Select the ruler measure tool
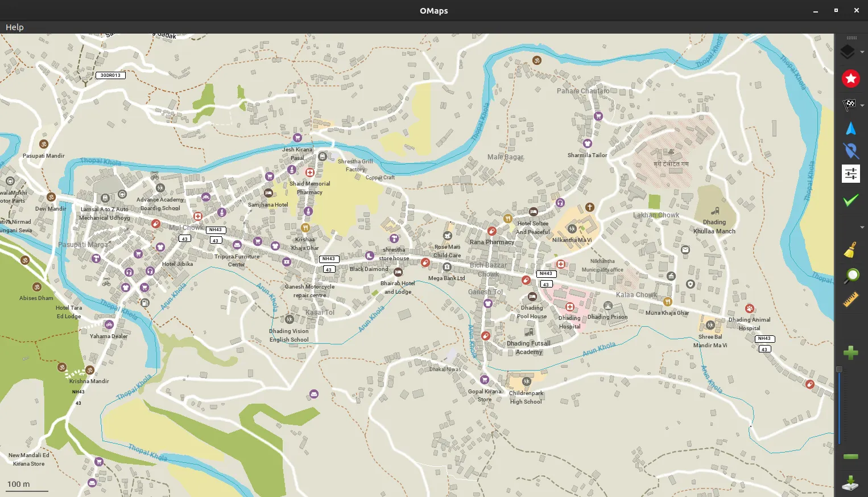This screenshot has height=497, width=868. [850, 300]
